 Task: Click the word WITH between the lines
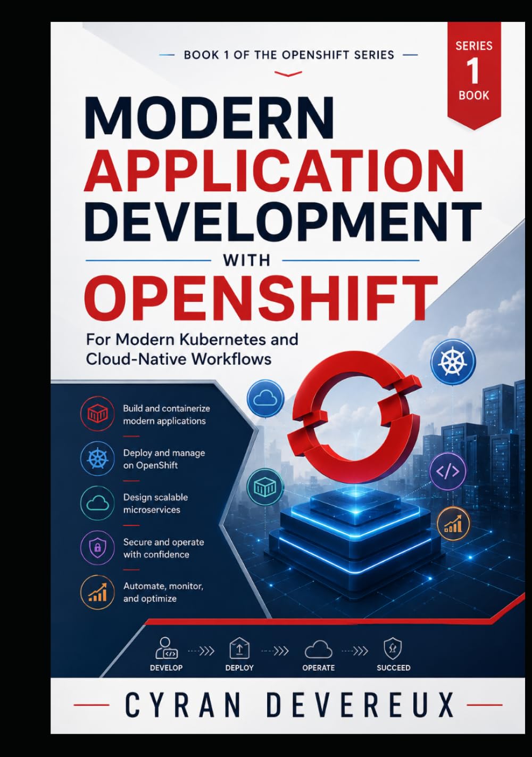tap(247, 260)
